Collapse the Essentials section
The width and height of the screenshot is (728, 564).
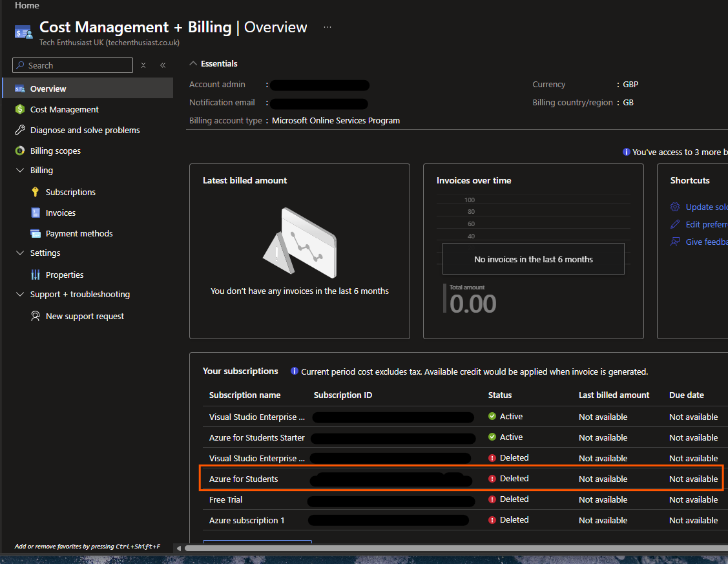193,63
